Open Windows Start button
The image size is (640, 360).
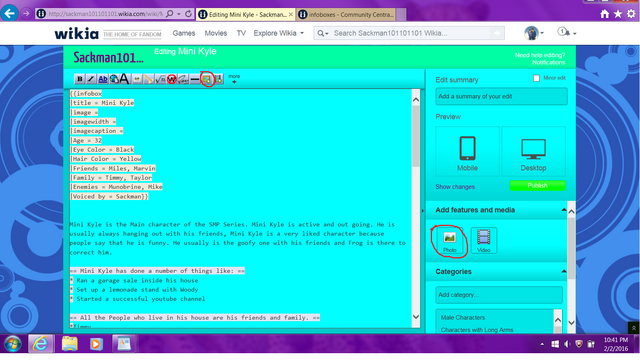[x=13, y=344]
